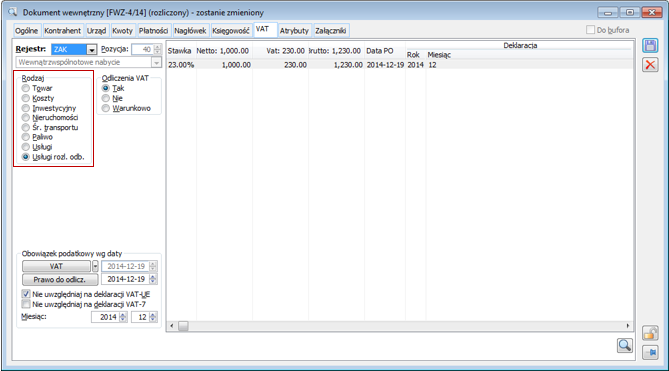Cancel changes with the red X icon
Viewport: 669px width, 371px height.
(x=650, y=65)
